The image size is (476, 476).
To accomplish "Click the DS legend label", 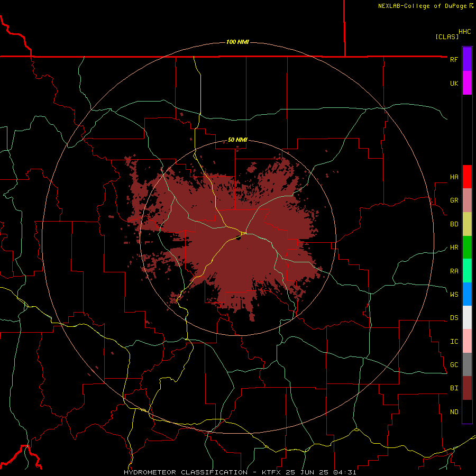I will (x=454, y=318).
